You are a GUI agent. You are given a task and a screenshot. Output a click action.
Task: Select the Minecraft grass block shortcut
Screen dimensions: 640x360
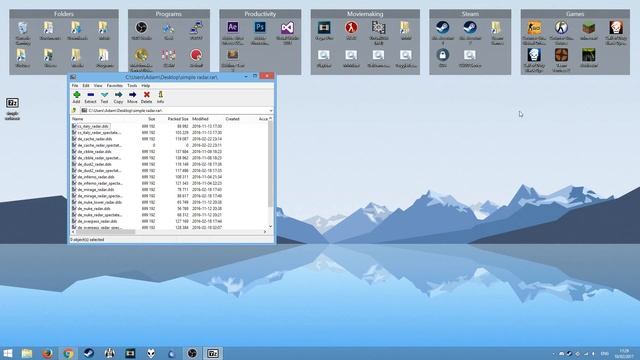pyautogui.click(x=589, y=31)
